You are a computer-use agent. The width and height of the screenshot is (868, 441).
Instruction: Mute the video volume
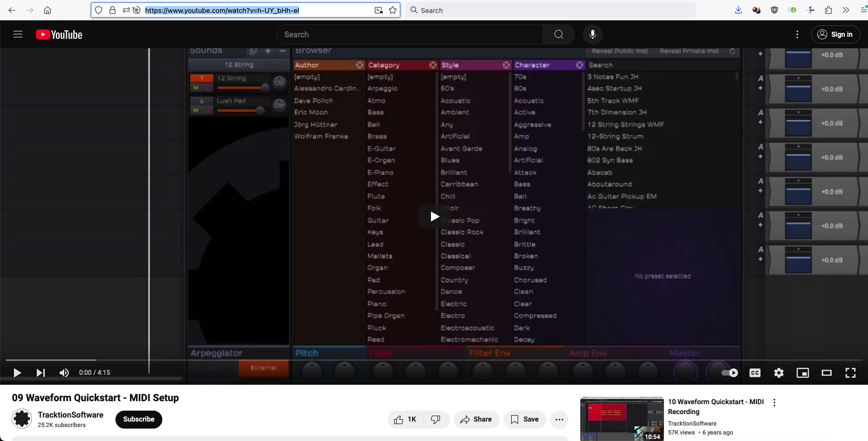click(x=64, y=372)
